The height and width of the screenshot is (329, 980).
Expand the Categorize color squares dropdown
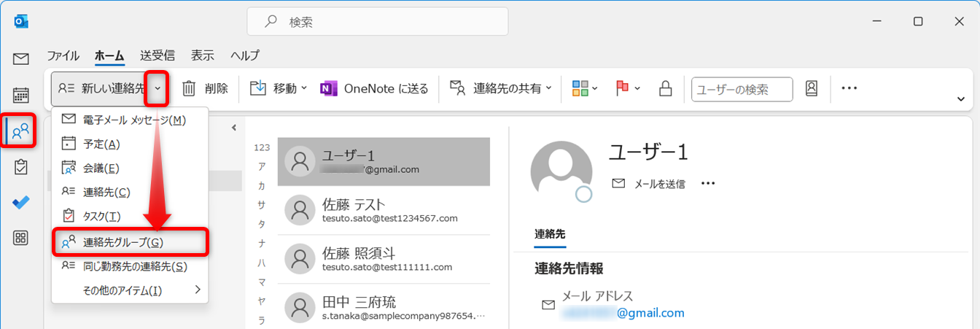click(585, 88)
